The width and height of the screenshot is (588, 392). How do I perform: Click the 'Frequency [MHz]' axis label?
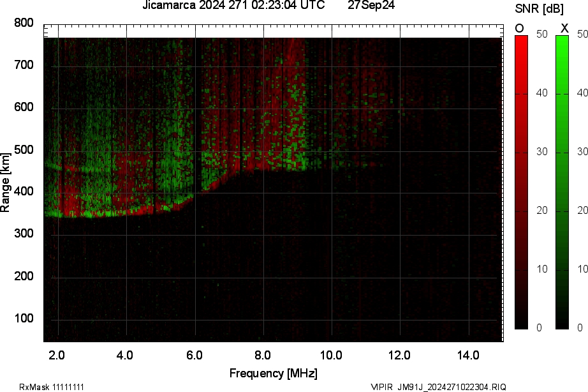(x=274, y=373)
